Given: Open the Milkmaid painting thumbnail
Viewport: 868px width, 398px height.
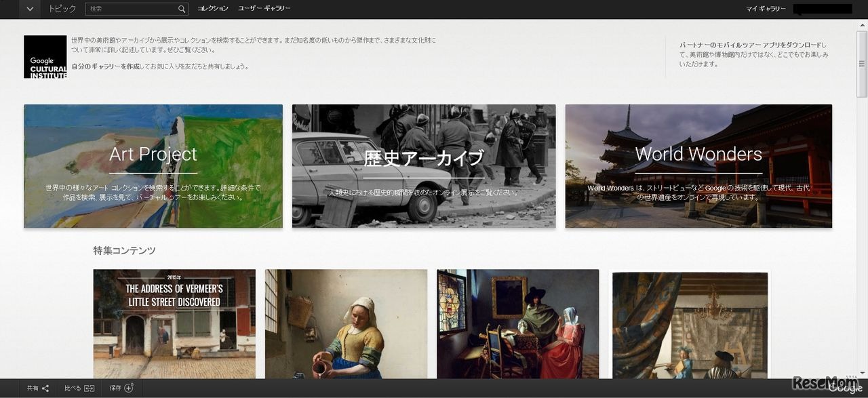Looking at the screenshot, I should click(x=346, y=324).
